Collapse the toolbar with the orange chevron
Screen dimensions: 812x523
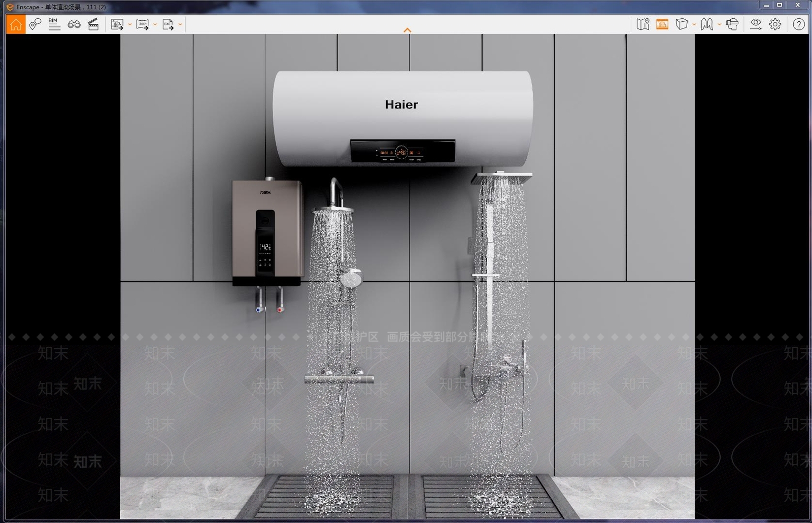[407, 30]
